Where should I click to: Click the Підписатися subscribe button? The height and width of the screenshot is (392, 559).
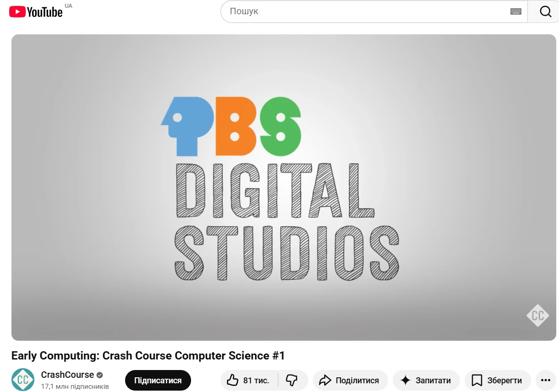click(158, 381)
